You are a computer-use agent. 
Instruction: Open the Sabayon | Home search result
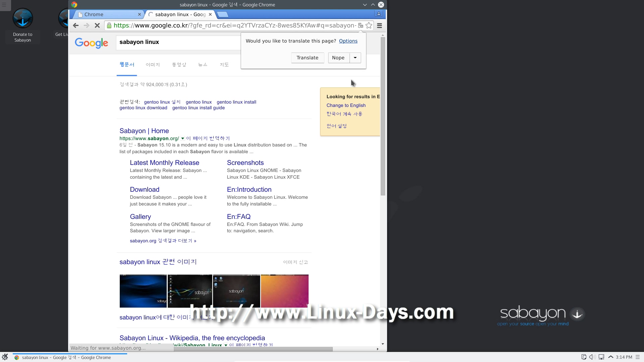coord(144,131)
